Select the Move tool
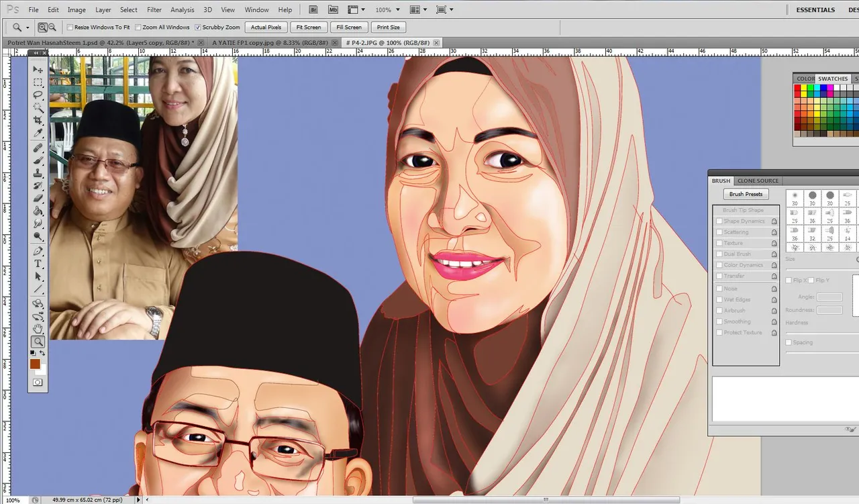 pyautogui.click(x=38, y=70)
